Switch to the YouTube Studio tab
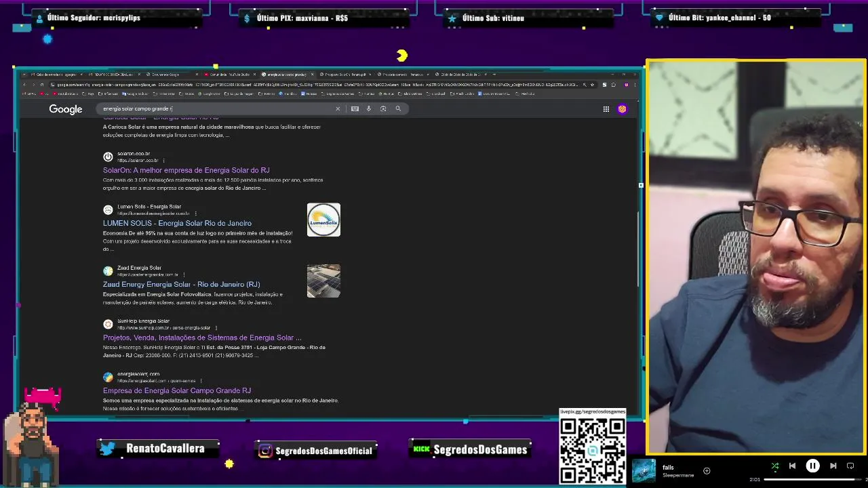This screenshot has height=488, width=868. click(x=231, y=75)
